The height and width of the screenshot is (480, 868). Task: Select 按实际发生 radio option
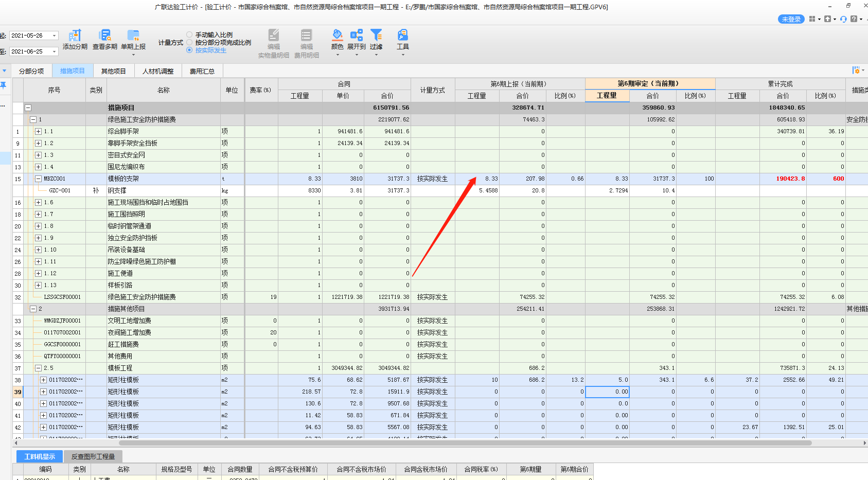click(189, 50)
